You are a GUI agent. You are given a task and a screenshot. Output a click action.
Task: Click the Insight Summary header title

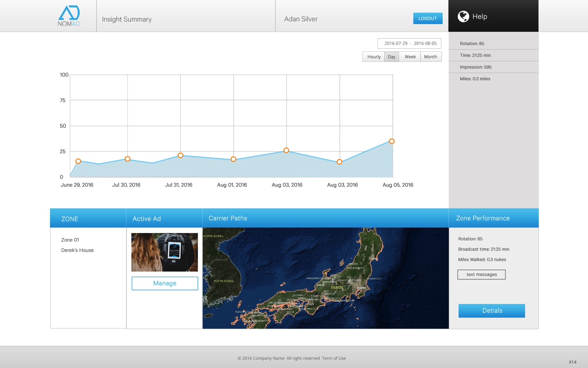127,19
